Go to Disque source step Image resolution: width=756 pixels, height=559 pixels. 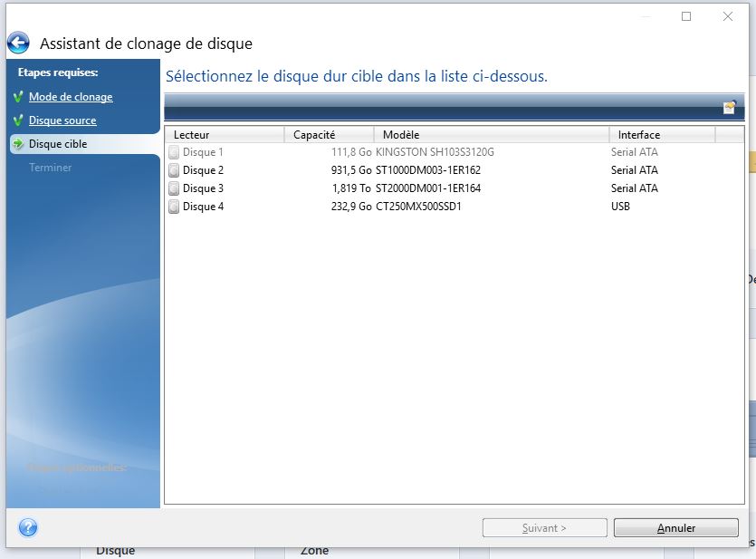point(62,120)
